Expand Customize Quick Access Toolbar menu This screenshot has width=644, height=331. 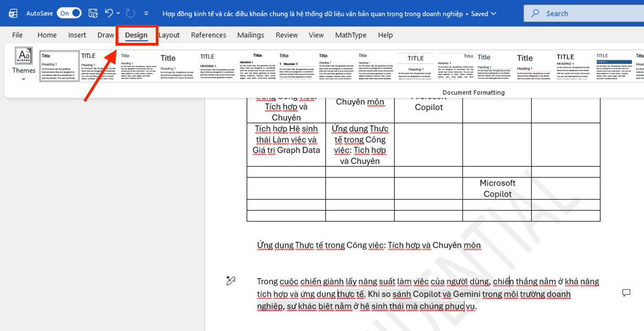point(146,13)
